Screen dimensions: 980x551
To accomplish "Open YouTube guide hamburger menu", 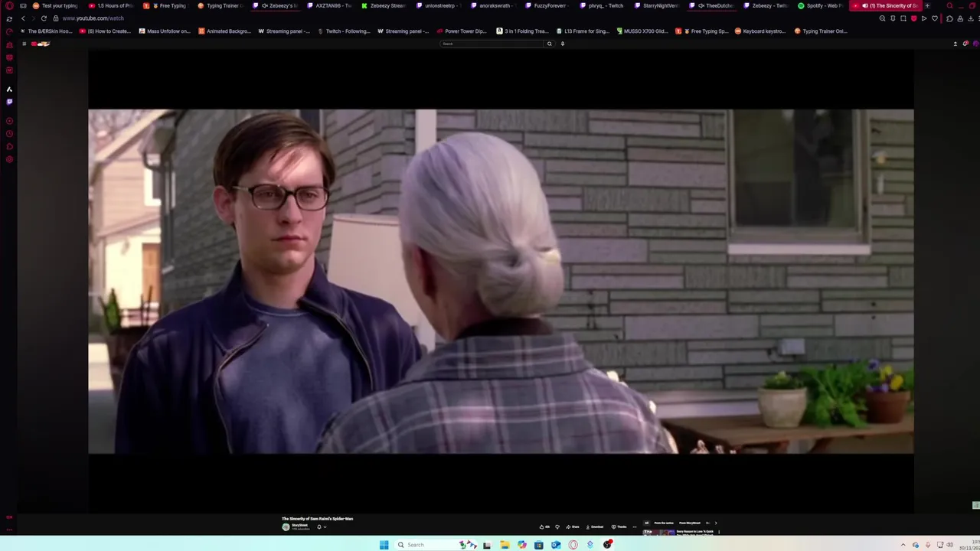I will tap(24, 44).
